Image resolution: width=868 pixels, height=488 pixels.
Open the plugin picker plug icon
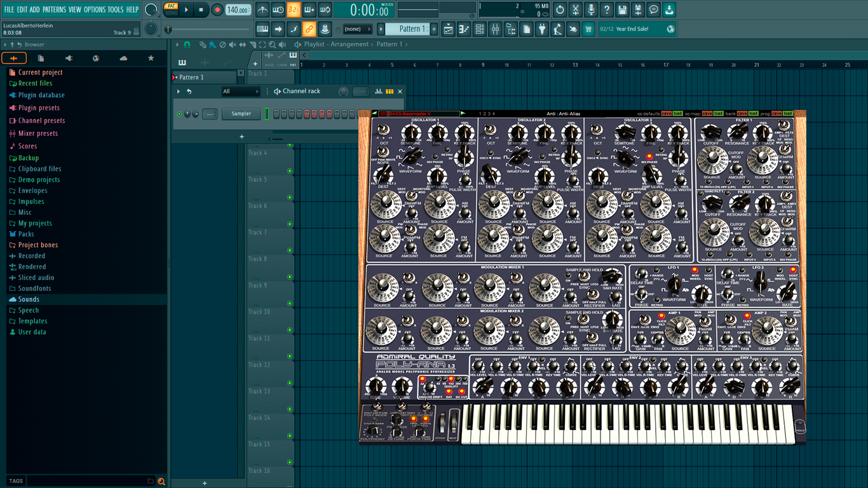542,29
